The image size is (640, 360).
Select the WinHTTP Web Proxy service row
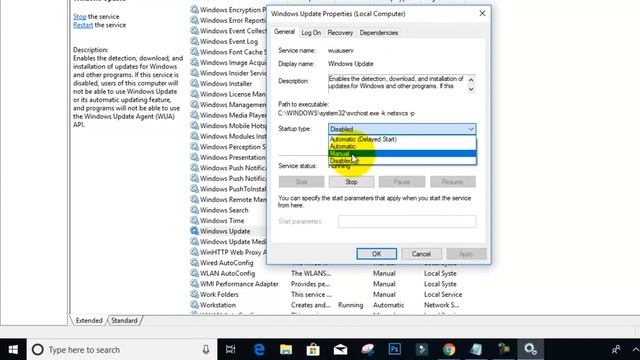pos(229,252)
